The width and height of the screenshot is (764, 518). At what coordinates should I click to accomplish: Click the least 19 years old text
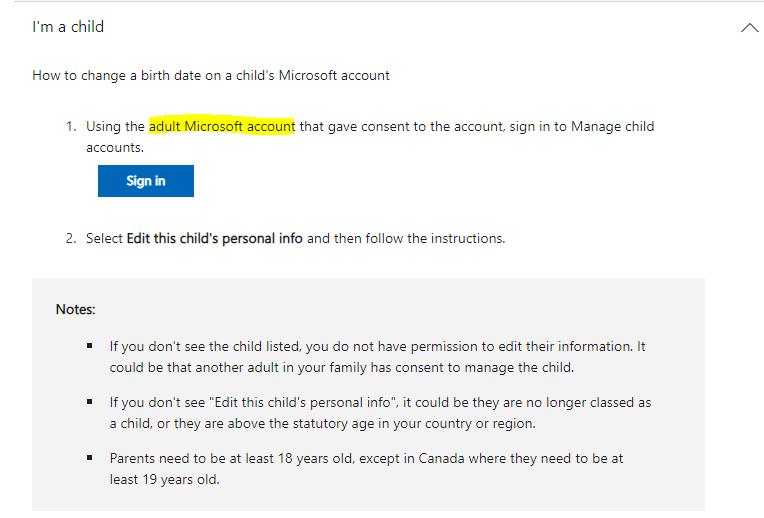164,480
